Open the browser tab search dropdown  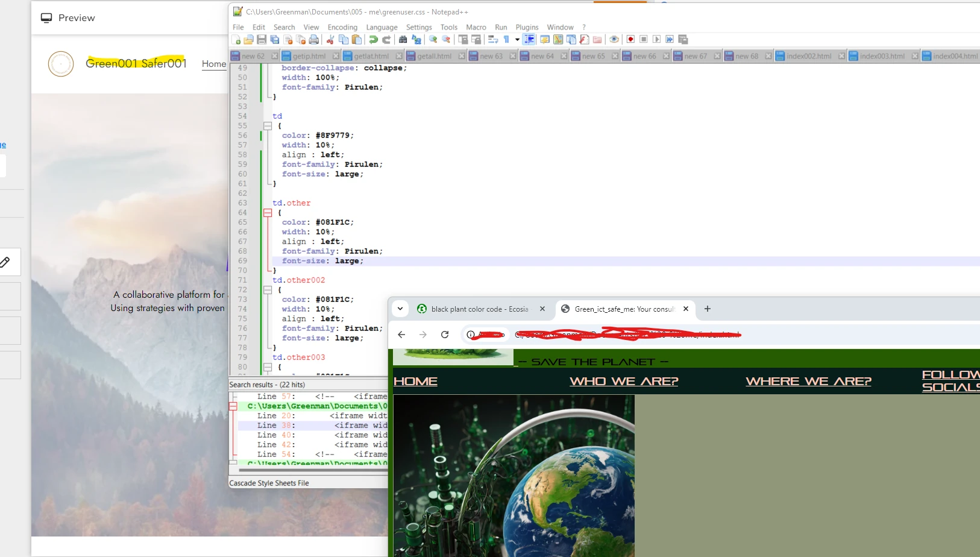(400, 309)
